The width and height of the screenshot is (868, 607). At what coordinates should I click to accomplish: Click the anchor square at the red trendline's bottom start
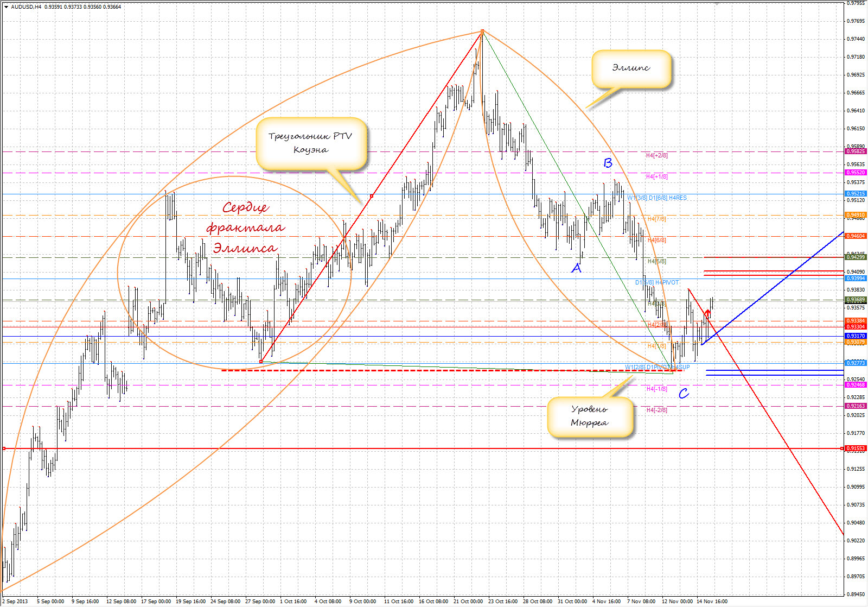coord(261,361)
